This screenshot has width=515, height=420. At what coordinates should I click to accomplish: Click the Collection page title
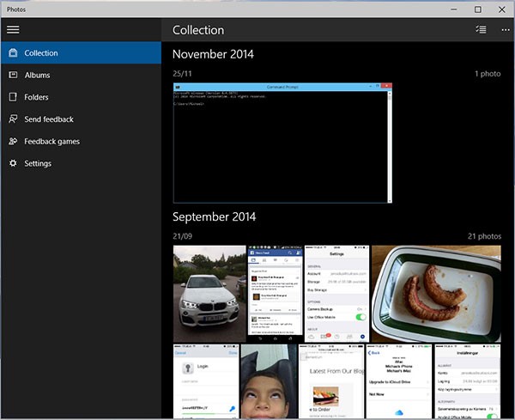tap(198, 30)
